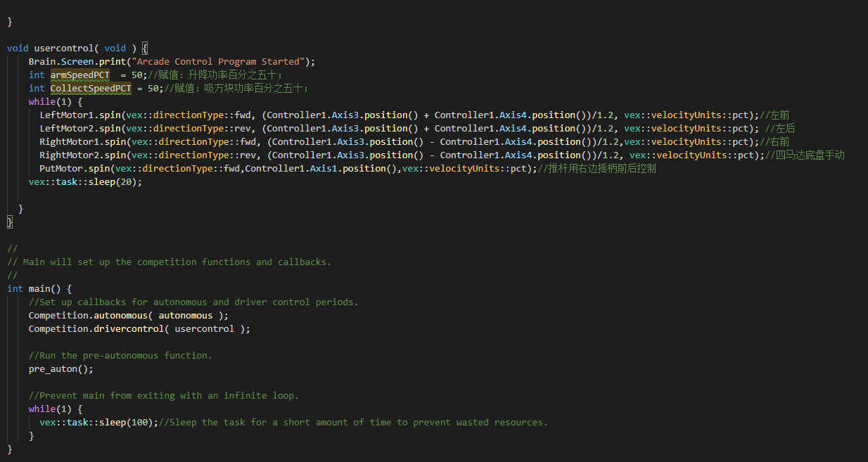Click the PutMotor.spin statement
This screenshot has width=868, height=462.
(347, 168)
